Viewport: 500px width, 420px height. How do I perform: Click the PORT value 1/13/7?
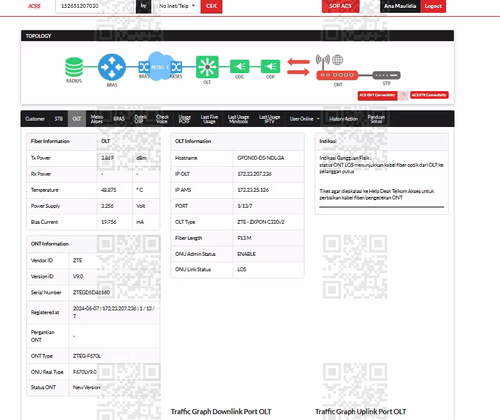coord(245,206)
